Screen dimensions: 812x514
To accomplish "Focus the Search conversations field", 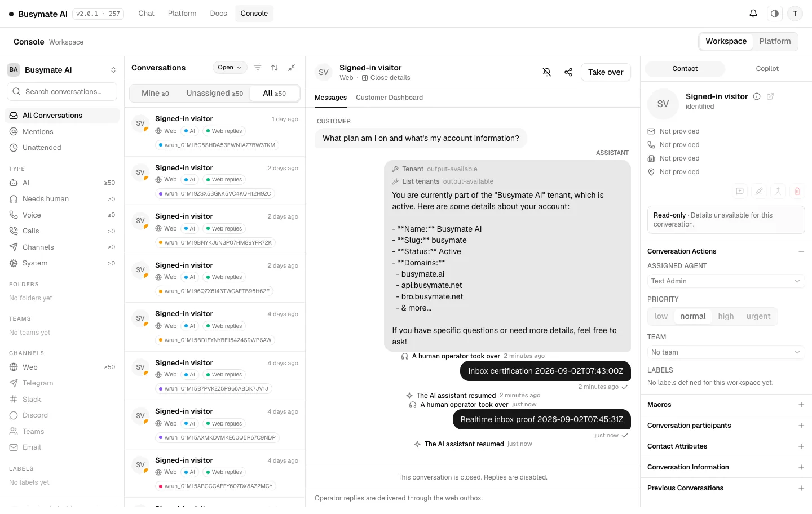I will tap(62, 91).
